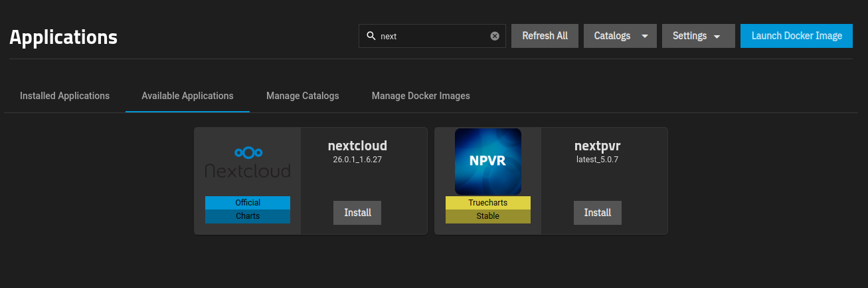Go to Manage Docker Images tab
868x288 pixels.
point(421,96)
